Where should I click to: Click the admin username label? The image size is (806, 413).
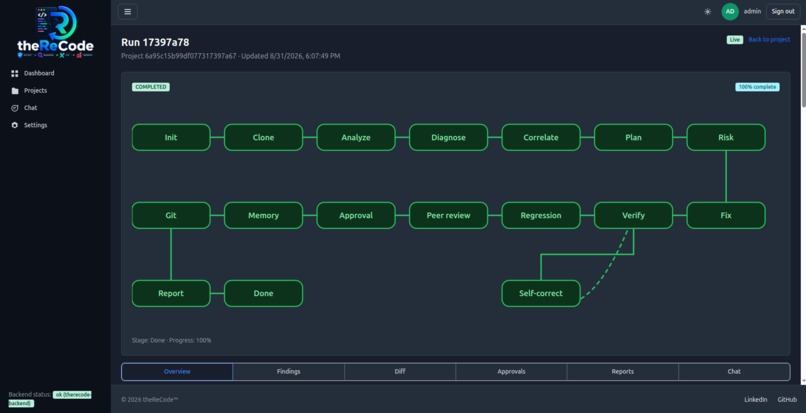coord(752,11)
